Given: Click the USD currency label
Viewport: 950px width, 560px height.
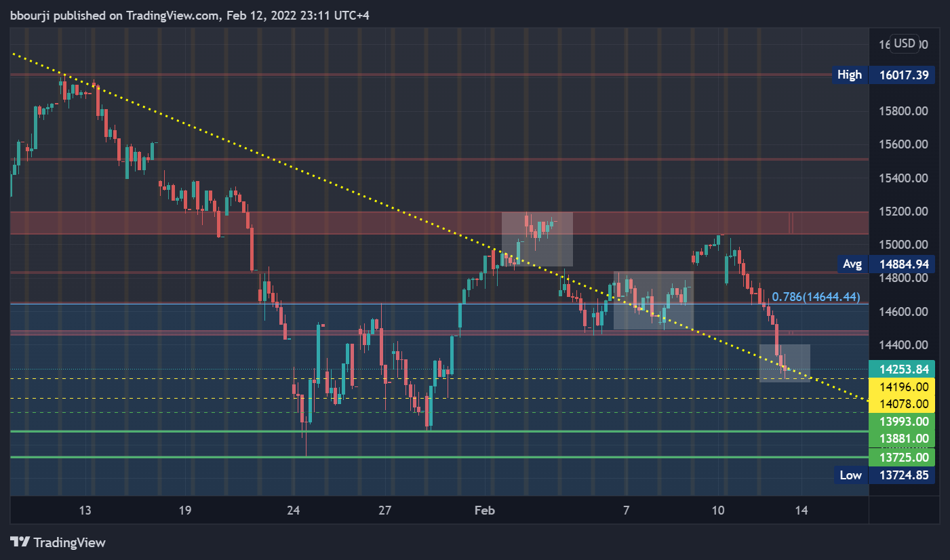Looking at the screenshot, I should point(905,44).
